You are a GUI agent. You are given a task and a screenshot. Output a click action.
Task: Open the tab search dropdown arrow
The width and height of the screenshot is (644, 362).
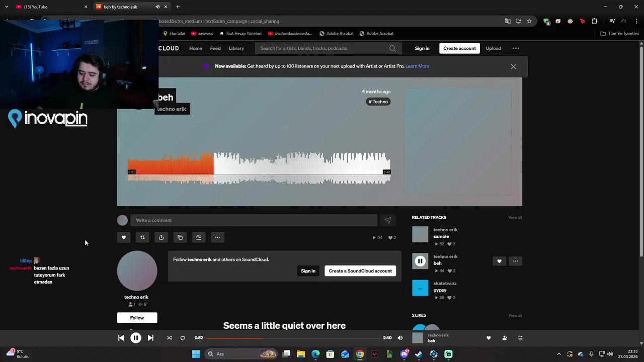click(x=6, y=7)
